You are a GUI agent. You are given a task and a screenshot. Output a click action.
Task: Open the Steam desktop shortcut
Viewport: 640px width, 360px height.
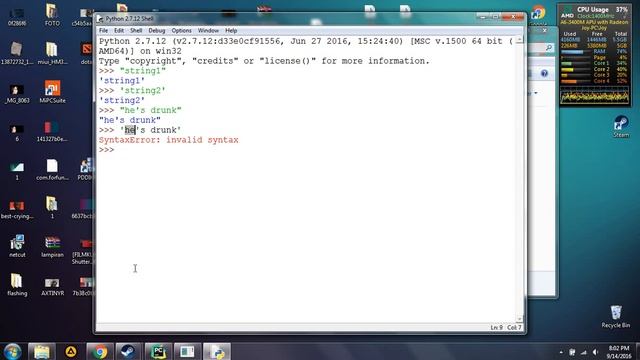point(621,126)
